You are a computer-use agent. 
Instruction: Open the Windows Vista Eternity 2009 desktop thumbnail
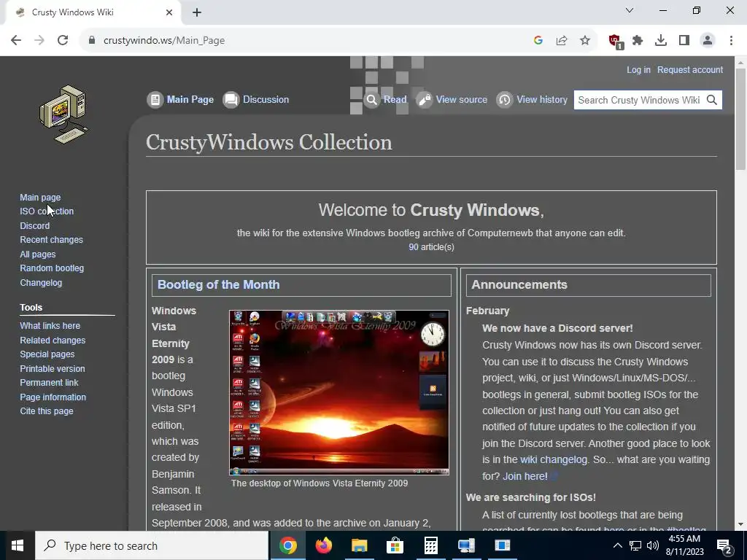(x=338, y=392)
